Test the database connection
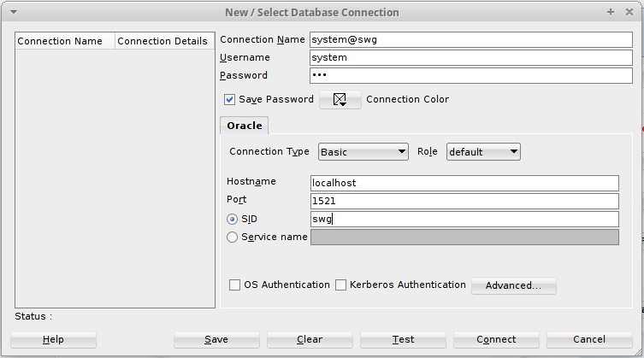Viewport: 644px width, 358px height. pos(403,339)
